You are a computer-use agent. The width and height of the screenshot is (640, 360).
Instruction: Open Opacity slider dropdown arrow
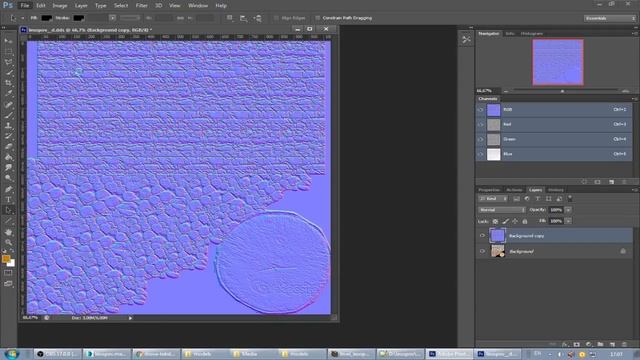[x=568, y=210]
